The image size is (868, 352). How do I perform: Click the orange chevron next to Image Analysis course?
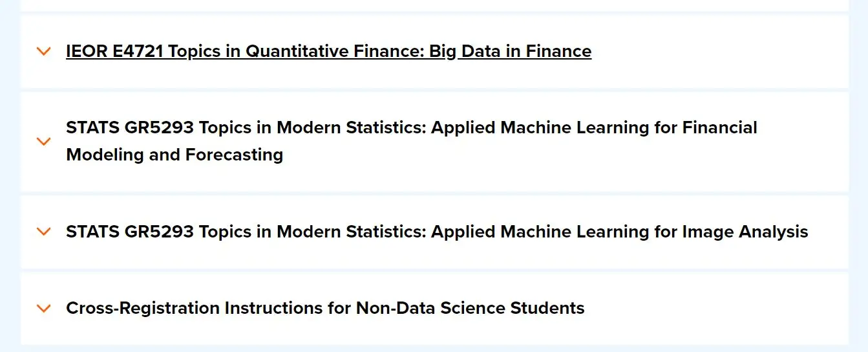click(44, 232)
